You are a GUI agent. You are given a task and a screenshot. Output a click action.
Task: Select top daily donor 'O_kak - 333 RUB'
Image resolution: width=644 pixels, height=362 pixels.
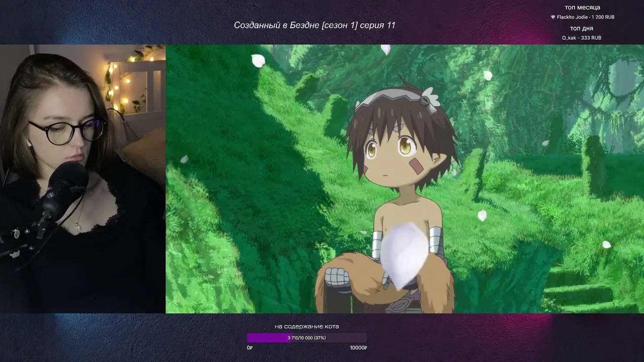[582, 38]
